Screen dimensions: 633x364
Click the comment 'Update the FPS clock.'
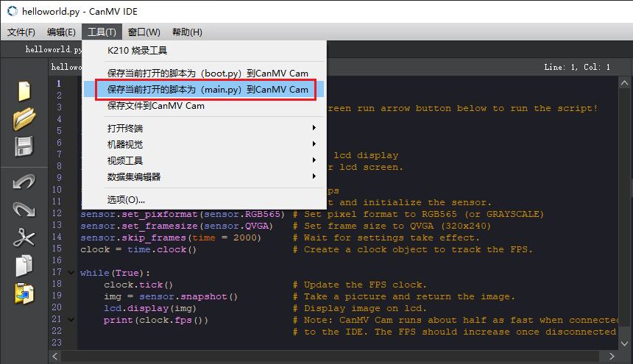(360, 285)
